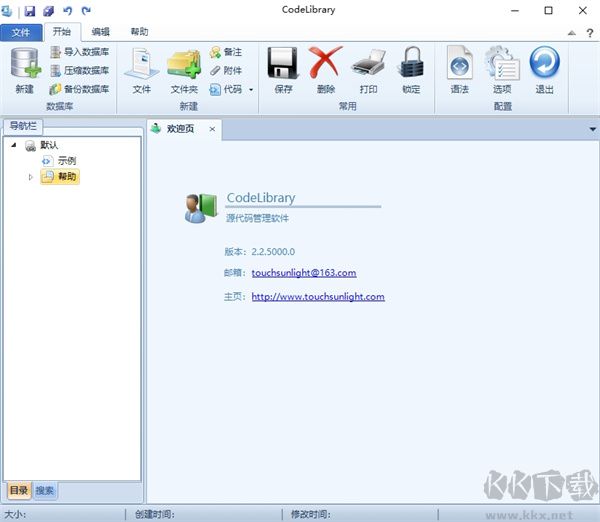Click quick access save-all icon in title bar
Screen dimensions: 600x522
[x=49, y=11]
